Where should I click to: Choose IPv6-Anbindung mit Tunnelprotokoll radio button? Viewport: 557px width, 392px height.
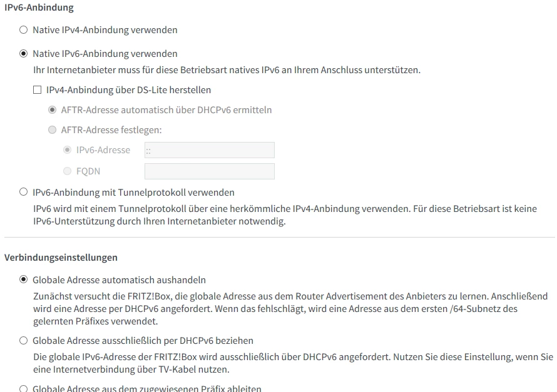tap(24, 193)
